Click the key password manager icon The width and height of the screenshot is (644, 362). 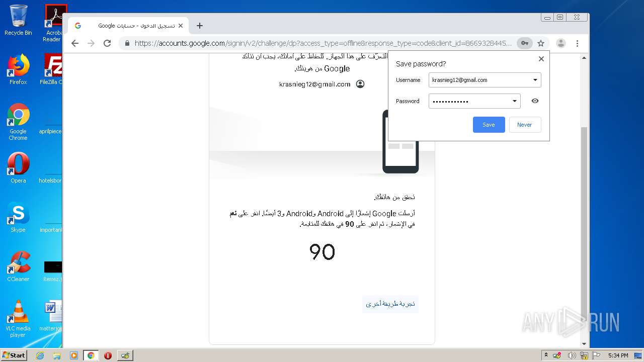pyautogui.click(x=524, y=43)
